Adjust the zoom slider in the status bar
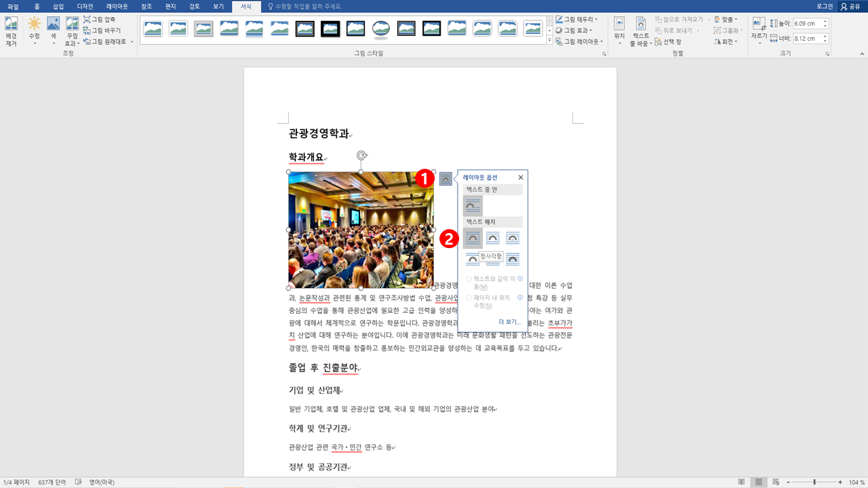The image size is (868, 488). (814, 482)
